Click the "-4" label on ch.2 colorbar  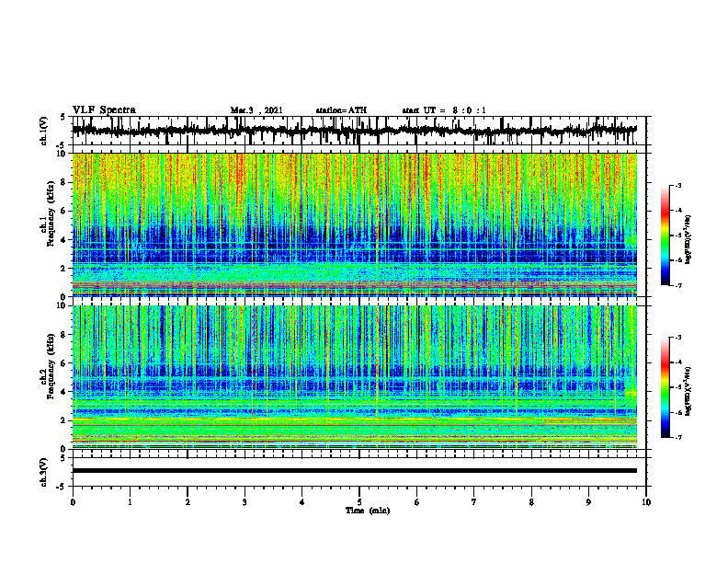point(678,362)
